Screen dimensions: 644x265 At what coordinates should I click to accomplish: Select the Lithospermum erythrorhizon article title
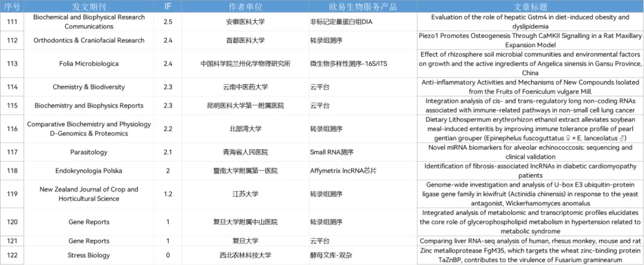click(530, 129)
